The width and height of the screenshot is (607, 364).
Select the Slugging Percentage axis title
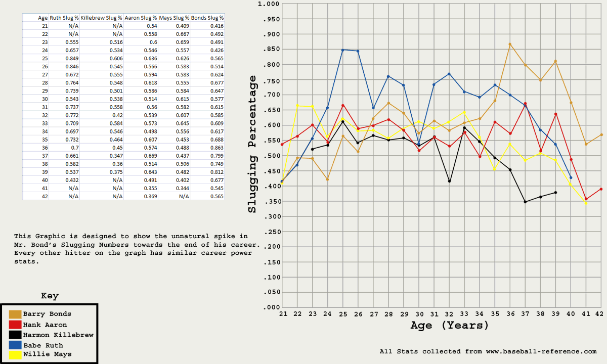pyautogui.click(x=252, y=144)
